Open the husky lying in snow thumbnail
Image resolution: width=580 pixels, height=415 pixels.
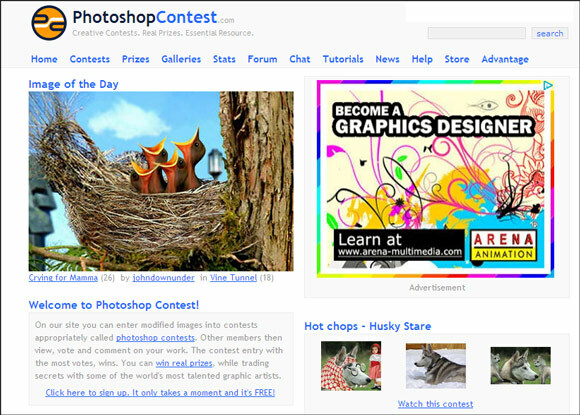coord(436,366)
